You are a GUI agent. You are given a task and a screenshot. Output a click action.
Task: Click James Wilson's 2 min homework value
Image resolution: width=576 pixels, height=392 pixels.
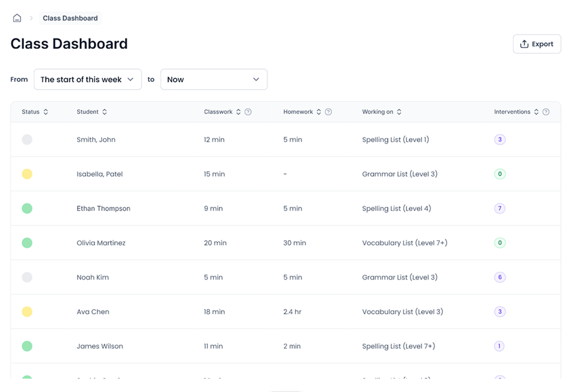point(292,346)
